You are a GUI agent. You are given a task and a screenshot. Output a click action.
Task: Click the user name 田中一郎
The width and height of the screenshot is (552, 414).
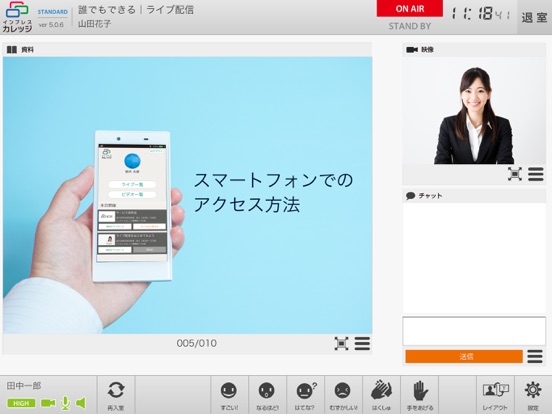[24, 386]
